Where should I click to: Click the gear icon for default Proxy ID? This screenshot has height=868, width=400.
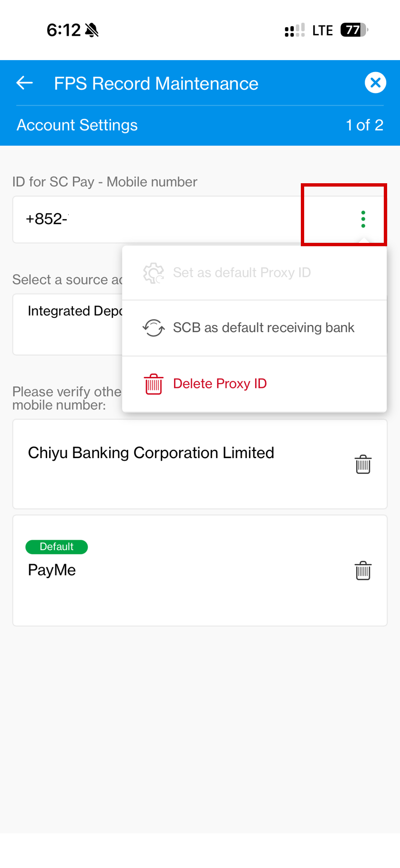coord(154,273)
